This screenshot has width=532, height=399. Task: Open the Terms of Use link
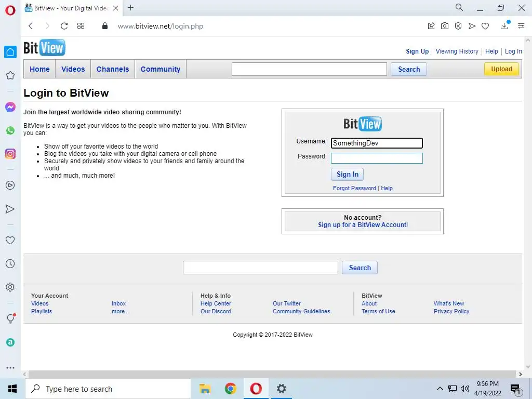[378, 311]
